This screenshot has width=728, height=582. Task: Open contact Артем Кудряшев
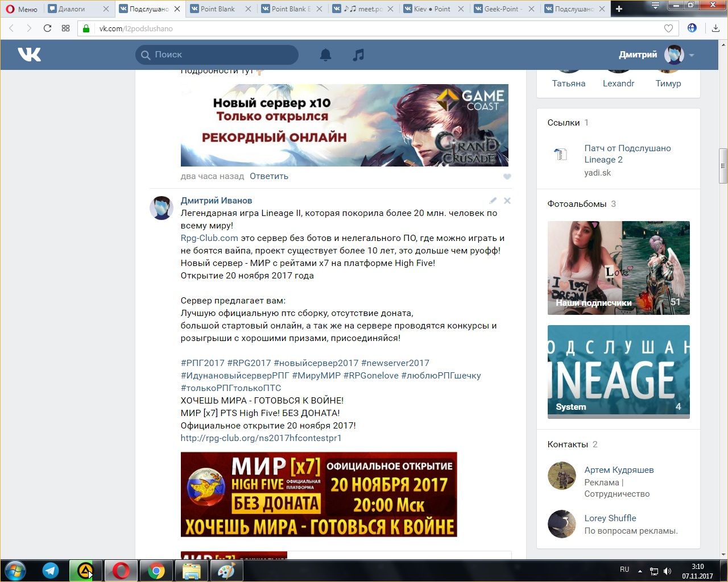coord(619,470)
